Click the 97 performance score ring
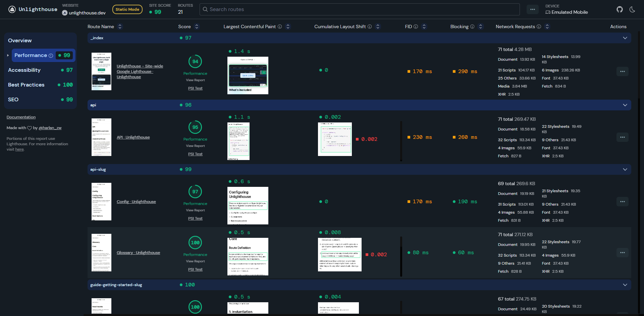 (195, 192)
